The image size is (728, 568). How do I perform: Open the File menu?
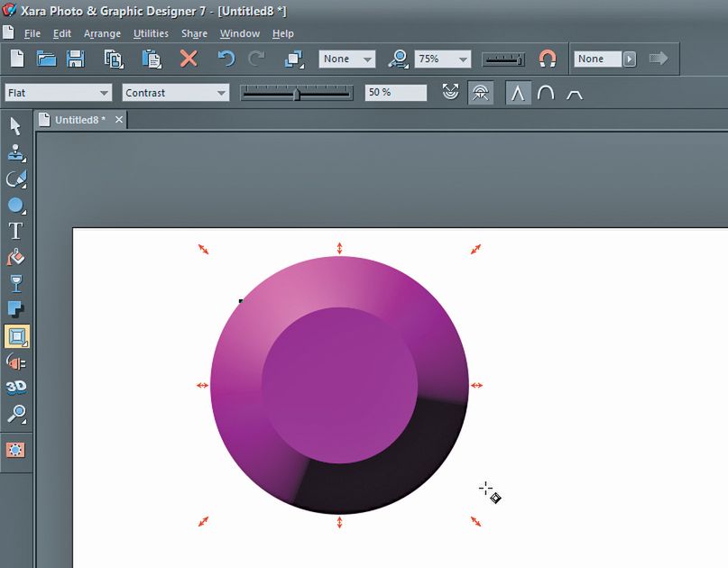pos(32,33)
